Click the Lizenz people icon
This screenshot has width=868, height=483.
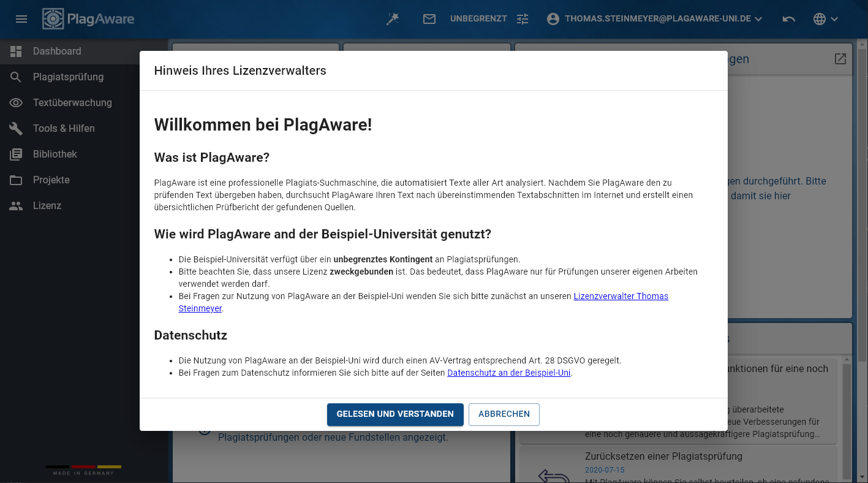pyautogui.click(x=16, y=206)
